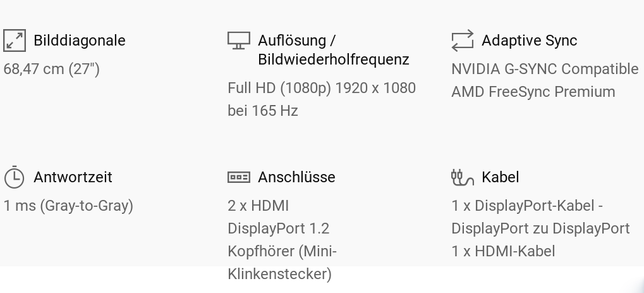644x293 pixels.
Task: Click the DisplayPort 1.2 entry under Anschlüsse
Action: point(278,228)
